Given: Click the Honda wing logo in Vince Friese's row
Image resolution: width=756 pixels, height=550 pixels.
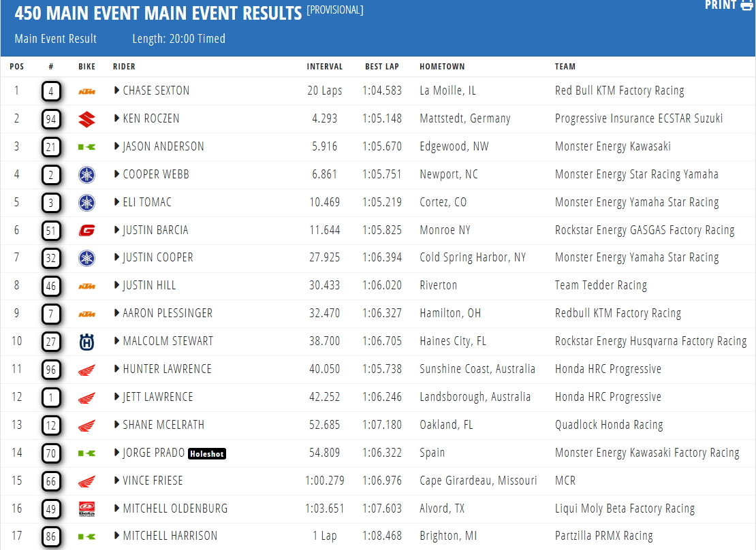Looking at the screenshot, I should 86,481.
